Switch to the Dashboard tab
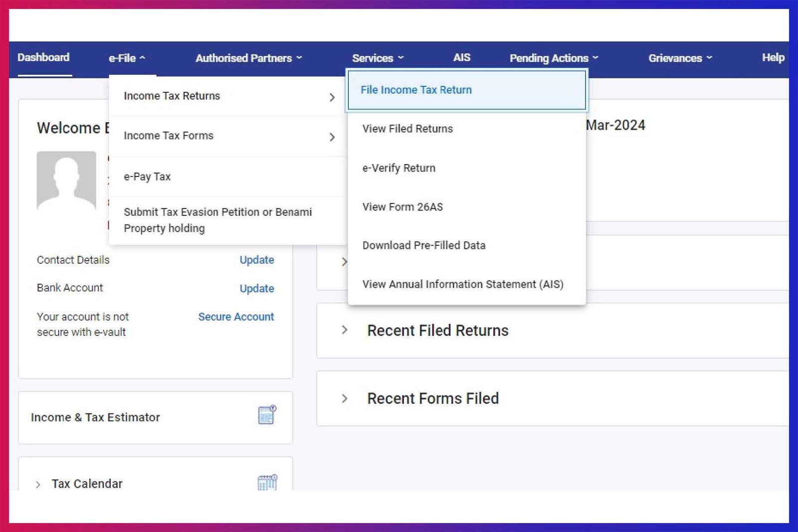 click(43, 57)
